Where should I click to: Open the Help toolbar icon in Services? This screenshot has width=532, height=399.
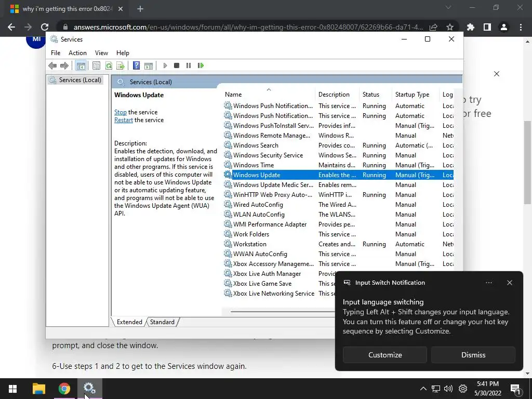tap(137, 65)
